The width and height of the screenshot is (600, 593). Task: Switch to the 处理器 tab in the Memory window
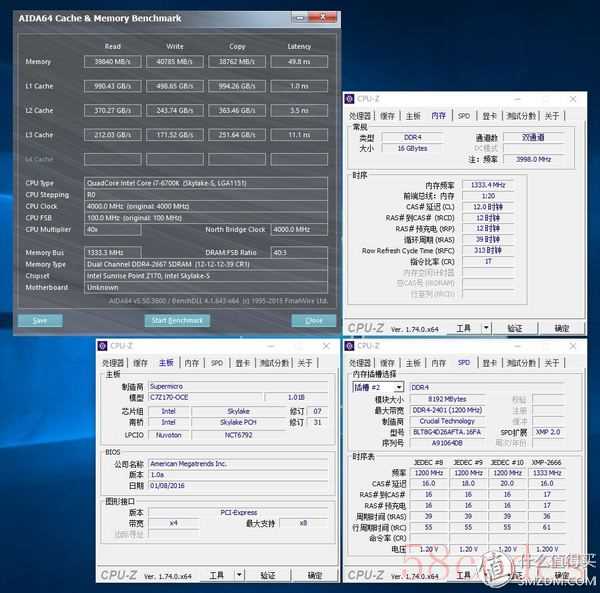[360, 116]
